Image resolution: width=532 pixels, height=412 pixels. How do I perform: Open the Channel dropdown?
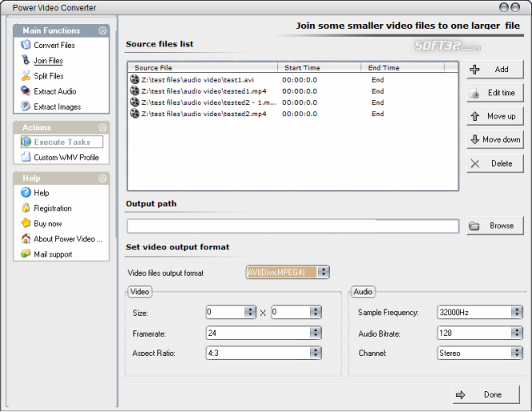517,353
